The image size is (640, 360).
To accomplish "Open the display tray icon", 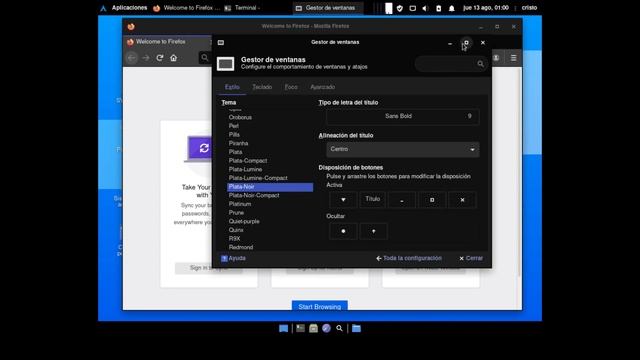I will click(x=413, y=8).
